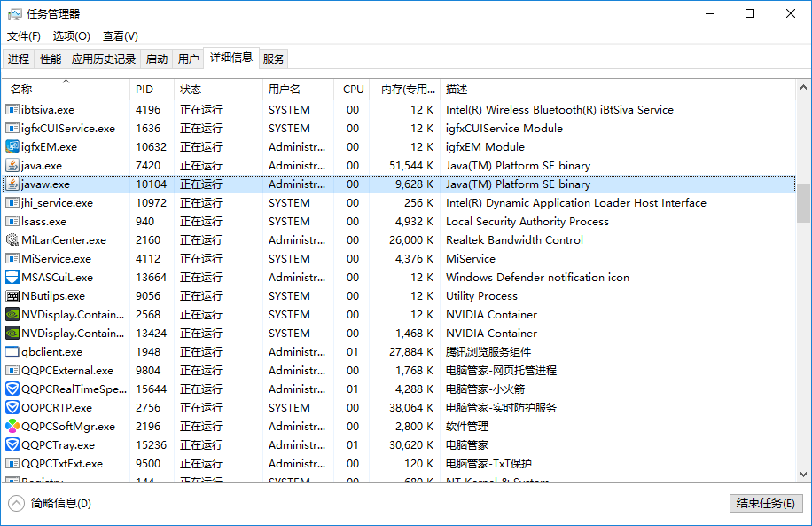Open the 选项(O) menu
Screen dimensions: 812x526
point(69,35)
